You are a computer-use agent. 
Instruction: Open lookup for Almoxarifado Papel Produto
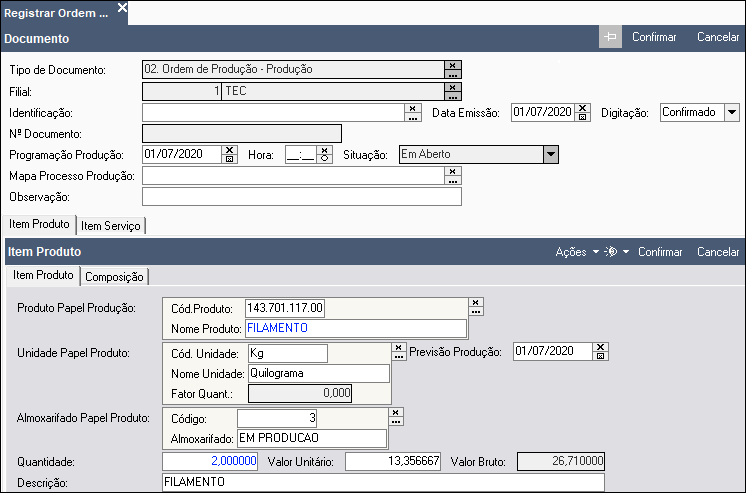pyautogui.click(x=396, y=421)
